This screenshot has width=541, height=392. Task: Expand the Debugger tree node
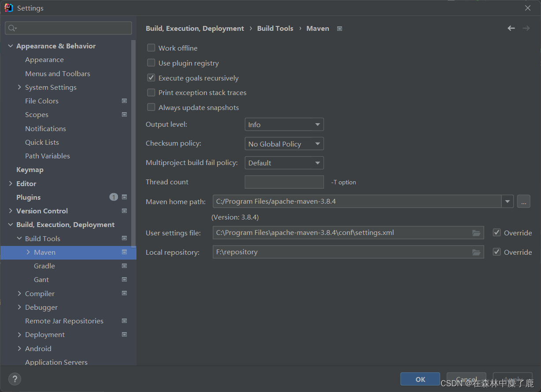[19, 307]
